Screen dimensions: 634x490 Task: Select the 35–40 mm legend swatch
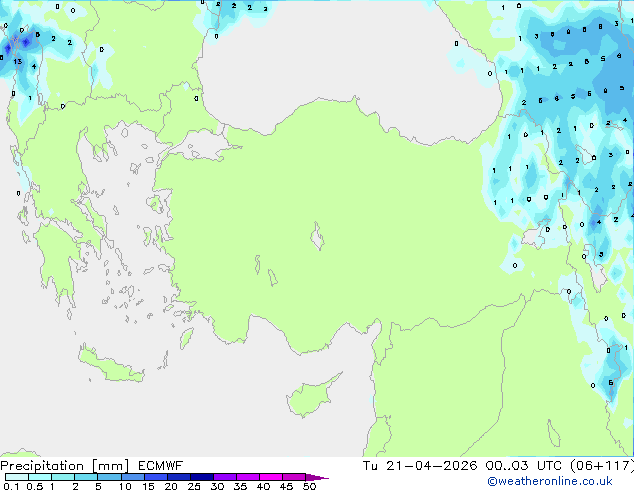click(x=247, y=477)
